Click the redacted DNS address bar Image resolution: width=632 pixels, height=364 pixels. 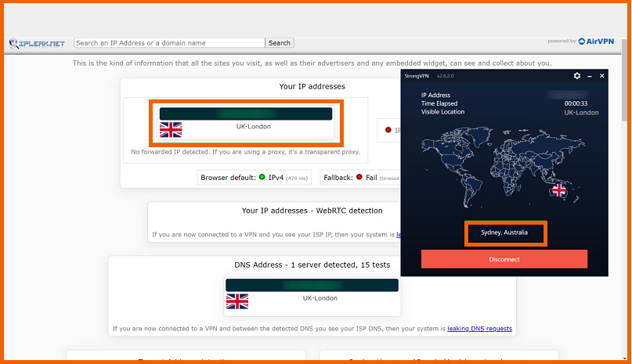pos(312,285)
